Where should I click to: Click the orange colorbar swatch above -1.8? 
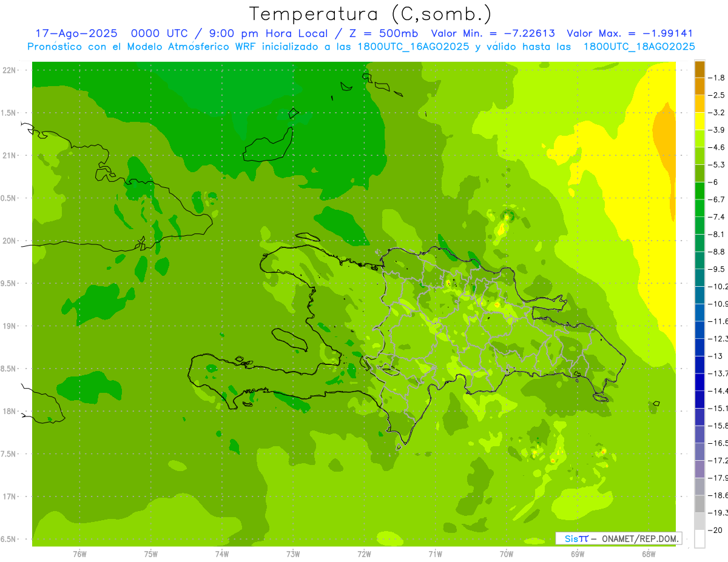point(700,69)
